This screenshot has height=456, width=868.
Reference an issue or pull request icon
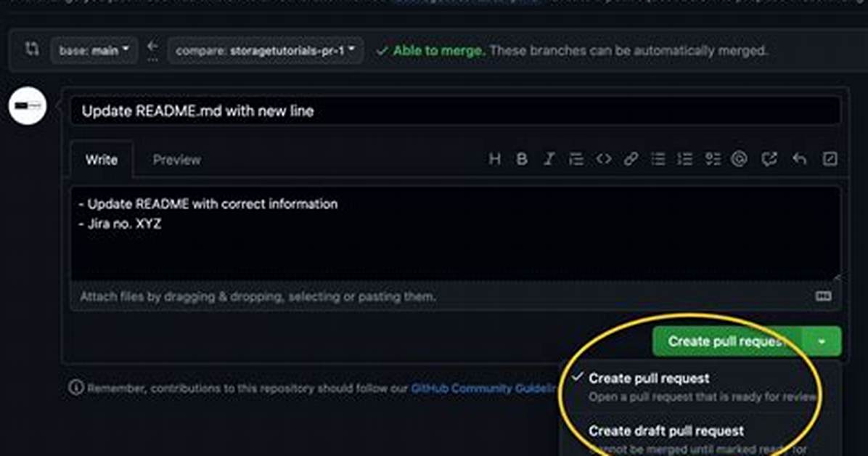click(769, 160)
